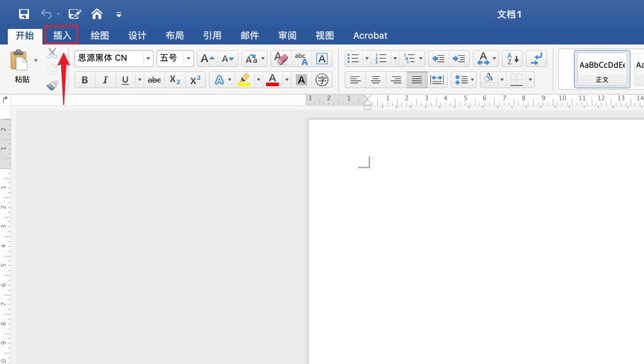Select the 正文 style thumbnail
The image size is (644, 364).
(602, 69)
